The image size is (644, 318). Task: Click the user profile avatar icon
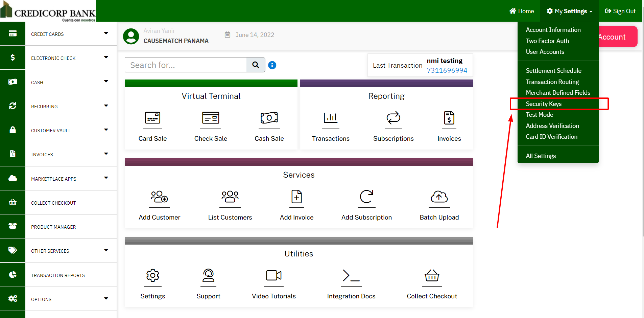click(x=131, y=36)
